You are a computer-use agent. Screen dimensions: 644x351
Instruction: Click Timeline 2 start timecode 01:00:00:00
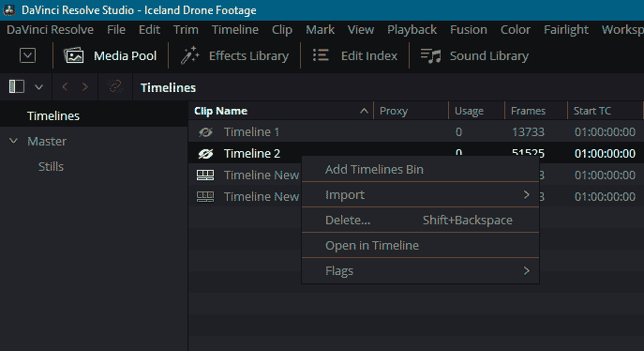click(x=605, y=154)
